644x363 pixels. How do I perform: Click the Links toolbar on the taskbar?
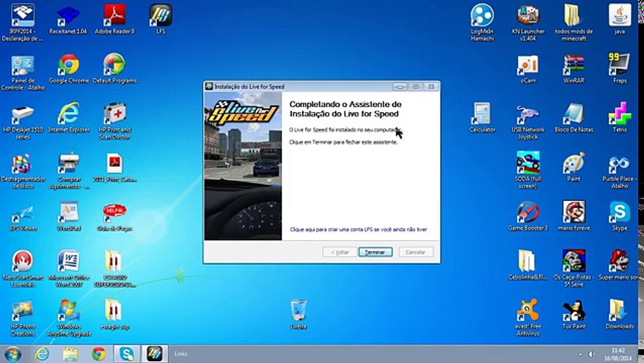click(x=181, y=354)
